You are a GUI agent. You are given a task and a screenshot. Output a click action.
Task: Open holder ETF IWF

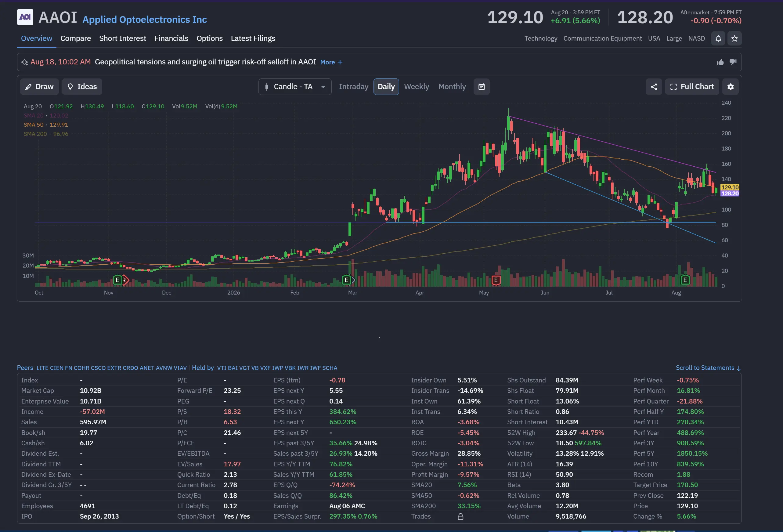tap(315, 368)
